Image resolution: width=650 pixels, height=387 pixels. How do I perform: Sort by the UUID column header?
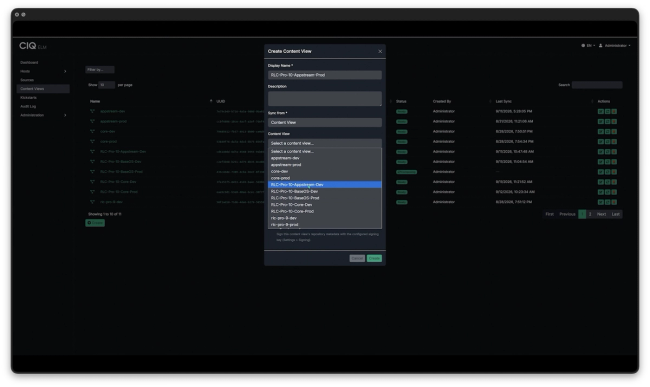pos(221,102)
